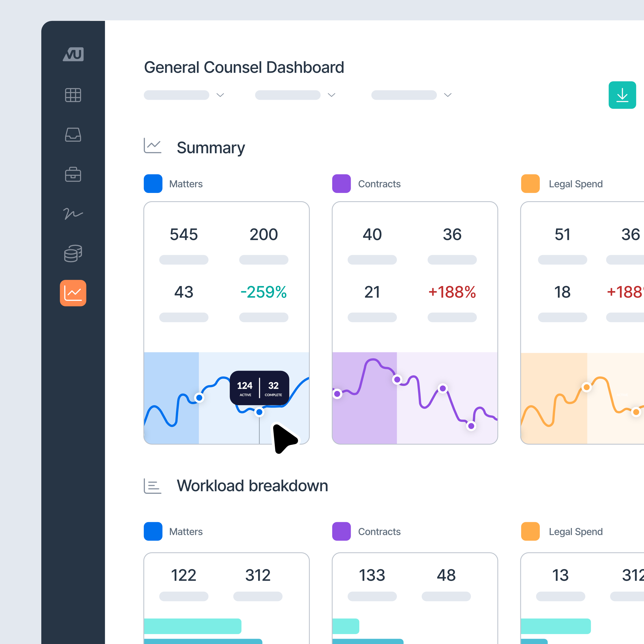Select the coins spend sidebar icon
The image size is (644, 644).
(73, 253)
